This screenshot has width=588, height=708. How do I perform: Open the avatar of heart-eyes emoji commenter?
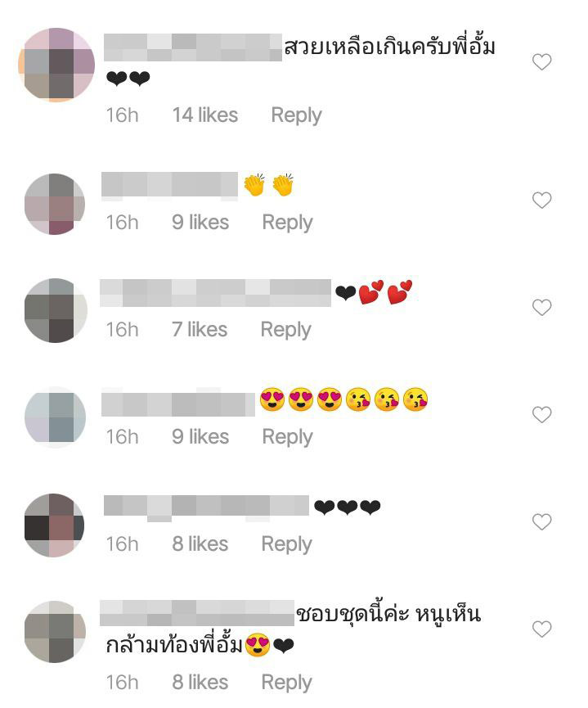click(x=55, y=417)
